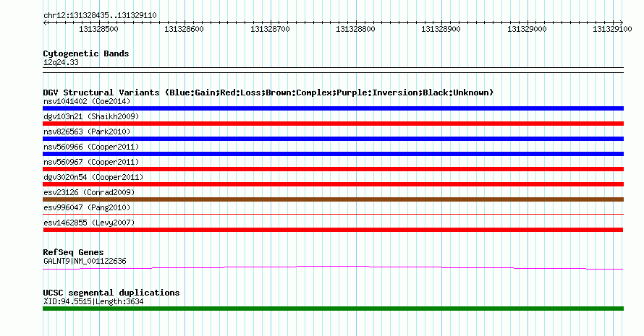
Task: Click the %ID:94.5515|Length:3634 label
Action: tap(93, 301)
